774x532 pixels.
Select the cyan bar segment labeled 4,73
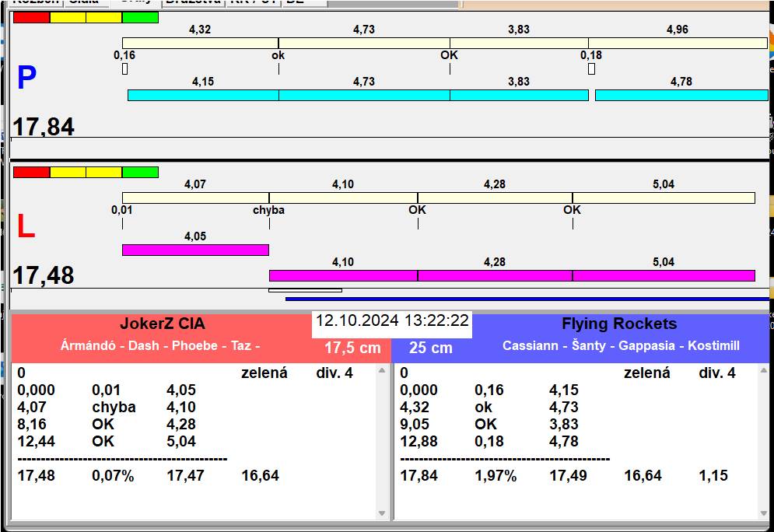[364, 95]
